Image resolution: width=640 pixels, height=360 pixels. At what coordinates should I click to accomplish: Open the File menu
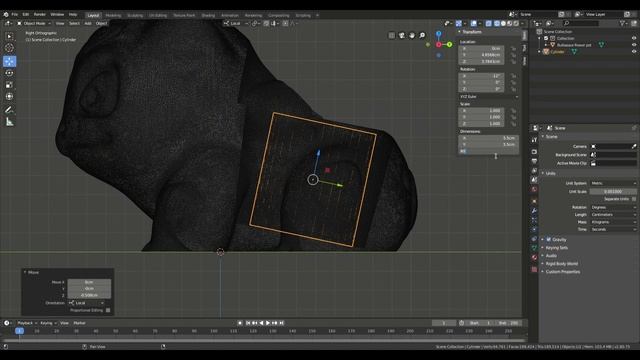click(x=15, y=14)
